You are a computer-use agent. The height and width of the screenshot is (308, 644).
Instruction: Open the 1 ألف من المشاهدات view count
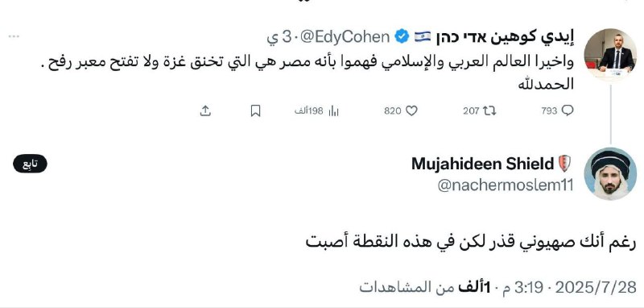pos(425,287)
